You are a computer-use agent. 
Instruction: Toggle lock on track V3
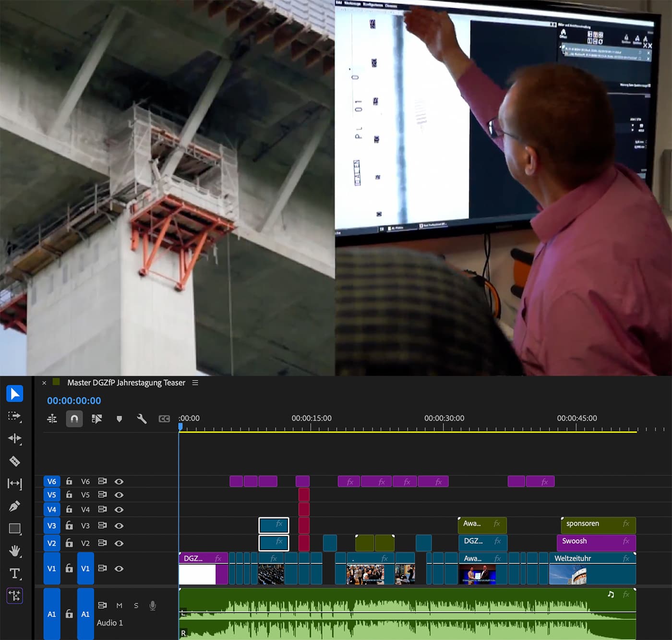tap(69, 525)
